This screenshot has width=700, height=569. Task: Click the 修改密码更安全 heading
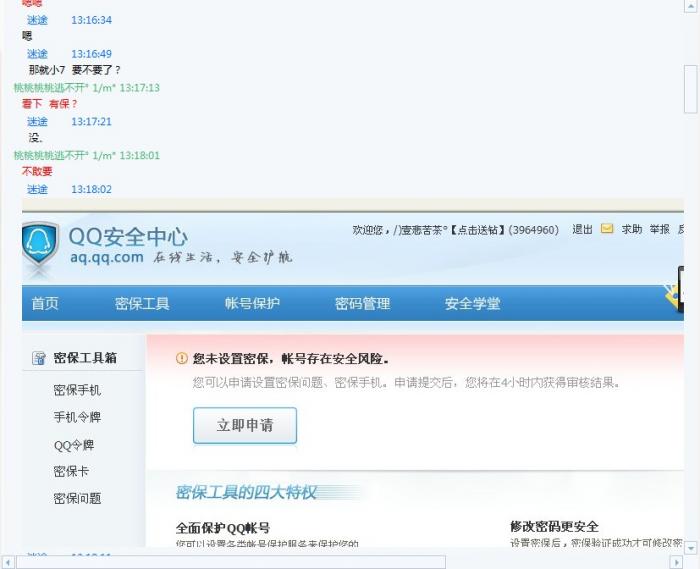(x=554, y=527)
